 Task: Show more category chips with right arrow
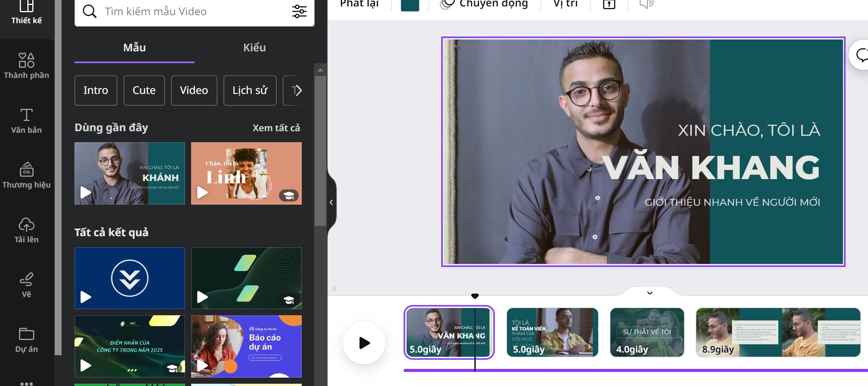click(x=298, y=91)
